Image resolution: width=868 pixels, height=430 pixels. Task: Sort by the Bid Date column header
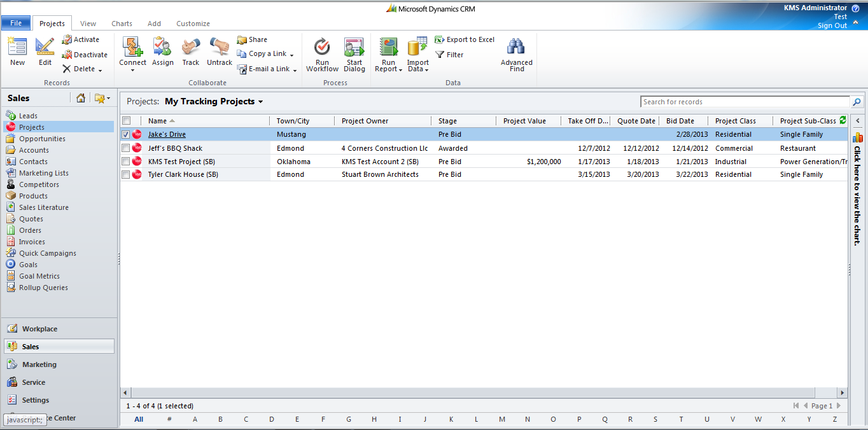click(680, 121)
